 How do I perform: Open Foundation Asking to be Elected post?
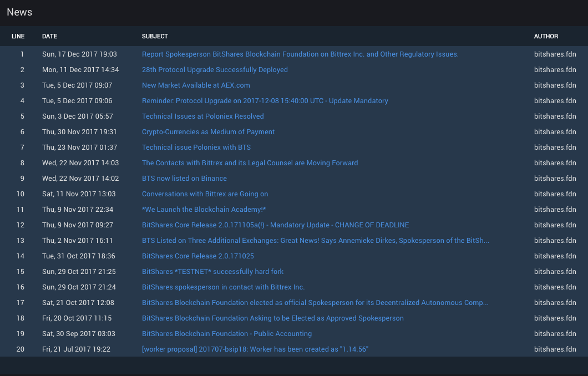pos(272,318)
